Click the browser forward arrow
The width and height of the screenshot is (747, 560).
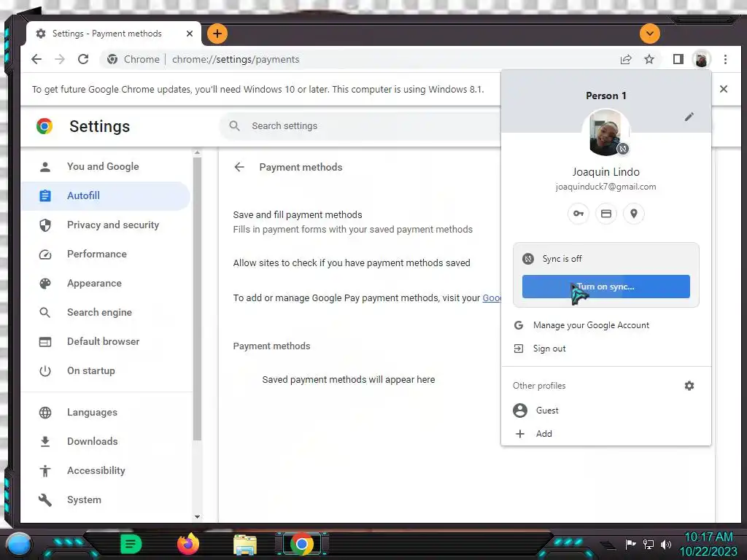point(60,59)
